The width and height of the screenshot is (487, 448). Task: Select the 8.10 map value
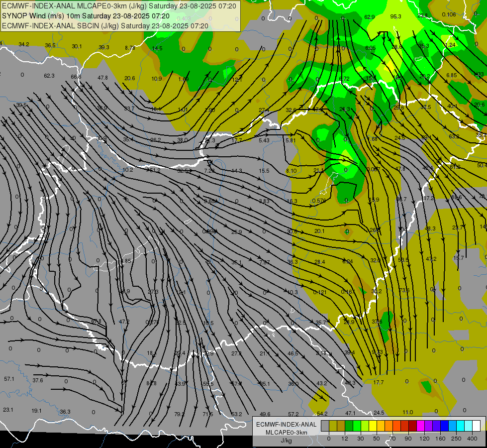(292, 171)
